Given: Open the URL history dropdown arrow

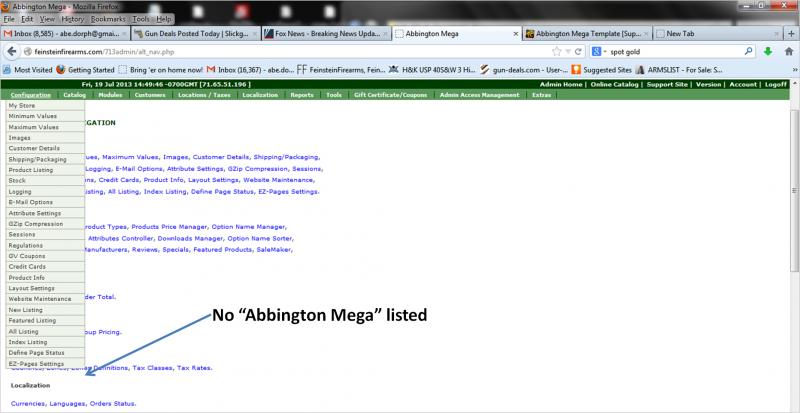Looking at the screenshot, I should pos(568,52).
